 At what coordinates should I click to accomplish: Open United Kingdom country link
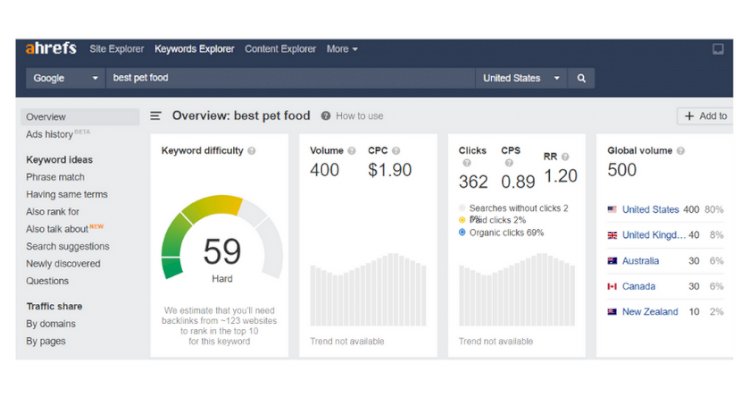click(x=654, y=235)
